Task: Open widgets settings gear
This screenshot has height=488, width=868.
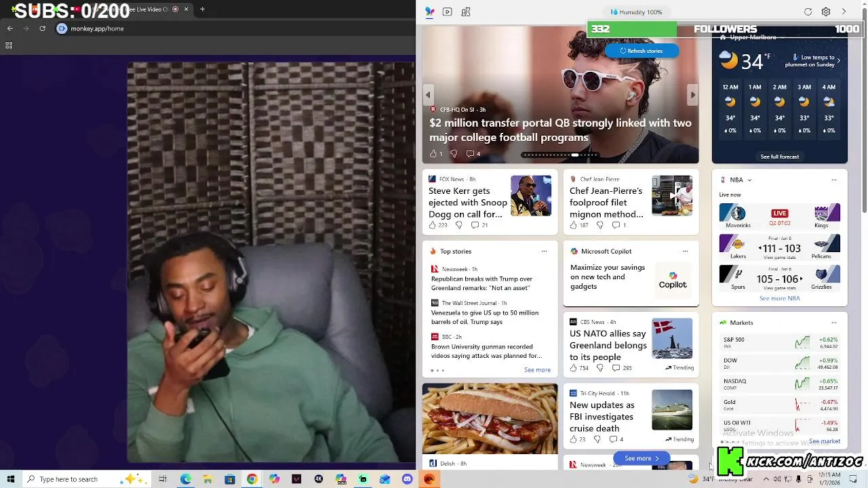Action: tap(826, 12)
